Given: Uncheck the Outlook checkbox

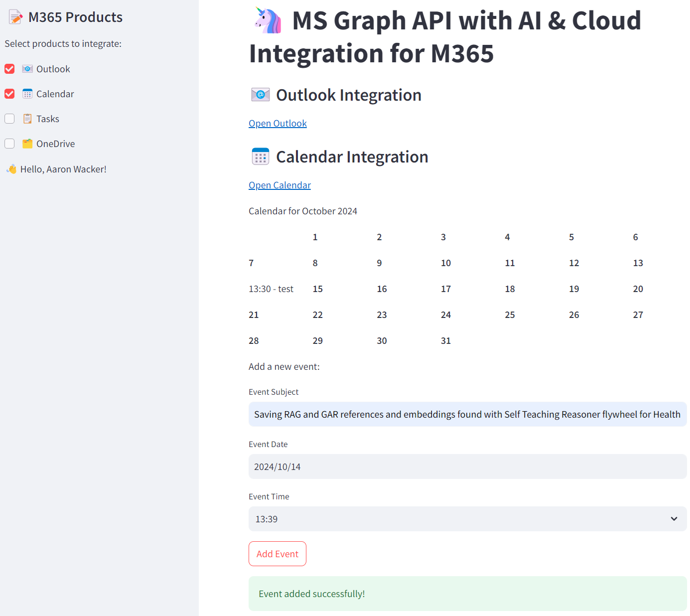Looking at the screenshot, I should point(9,69).
